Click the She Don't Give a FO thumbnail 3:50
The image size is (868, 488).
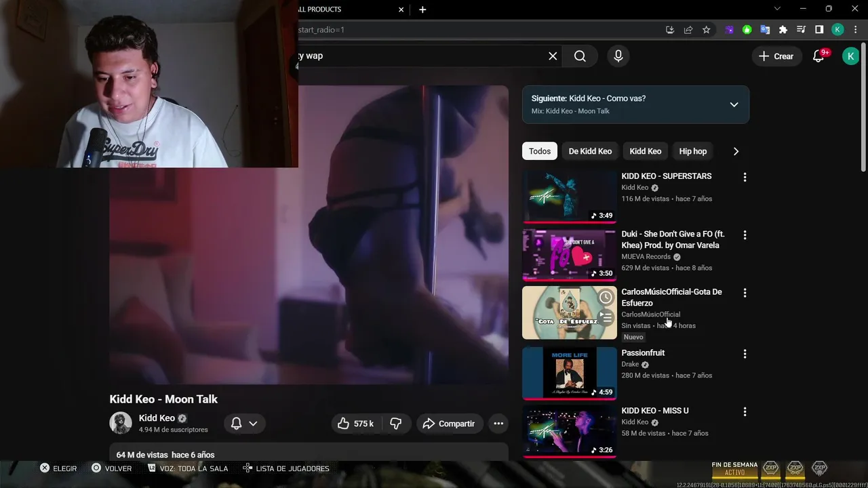(x=570, y=254)
